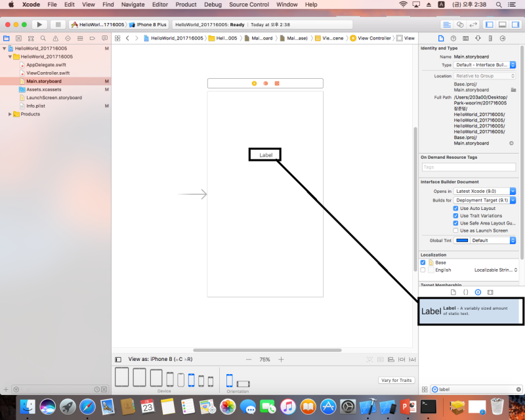Open the test navigator diamond tab
The image size is (525, 420).
(68, 38)
